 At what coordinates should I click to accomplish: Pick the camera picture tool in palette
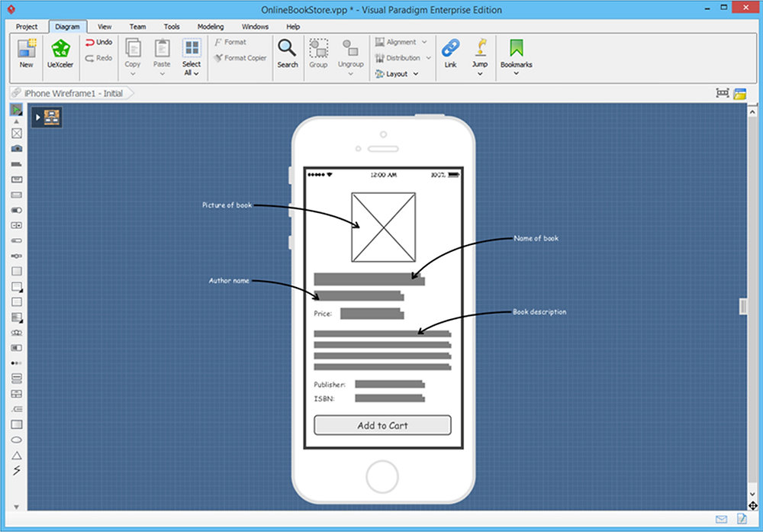click(x=17, y=148)
